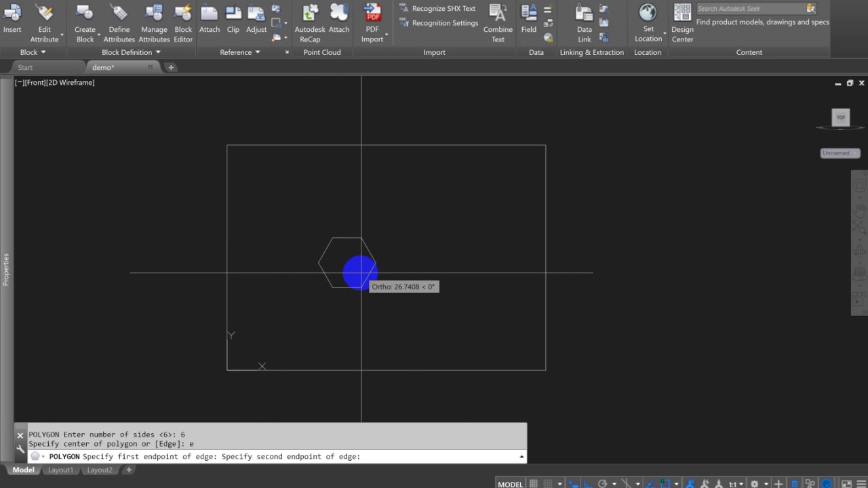The height and width of the screenshot is (488, 868).
Task: Click the Customization menu icon in status bar
Action: click(x=862, y=483)
